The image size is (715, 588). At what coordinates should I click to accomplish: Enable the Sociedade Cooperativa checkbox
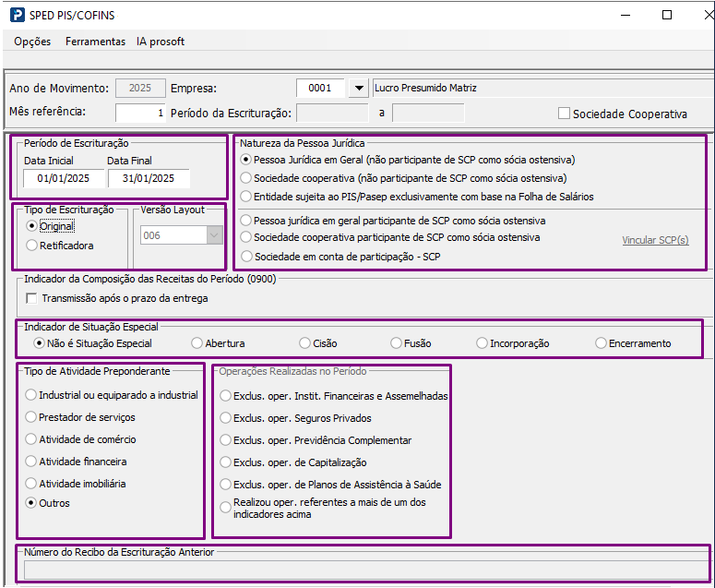point(565,114)
